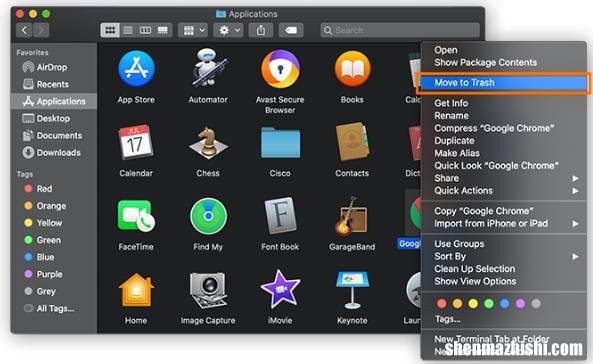593x364 pixels.
Task: Click the FaceTime app icon
Action: [136, 216]
